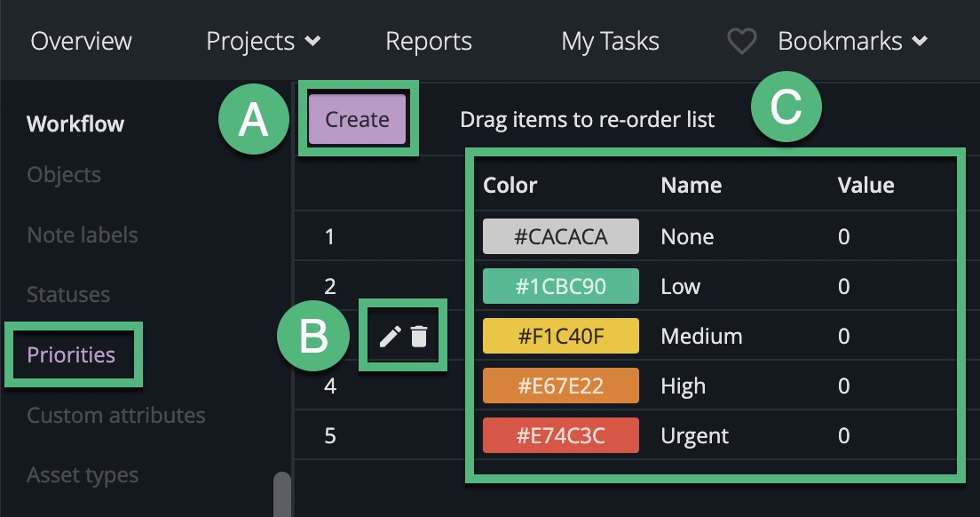
Task: Open My Tasks in top navigation
Action: pyautogui.click(x=610, y=42)
